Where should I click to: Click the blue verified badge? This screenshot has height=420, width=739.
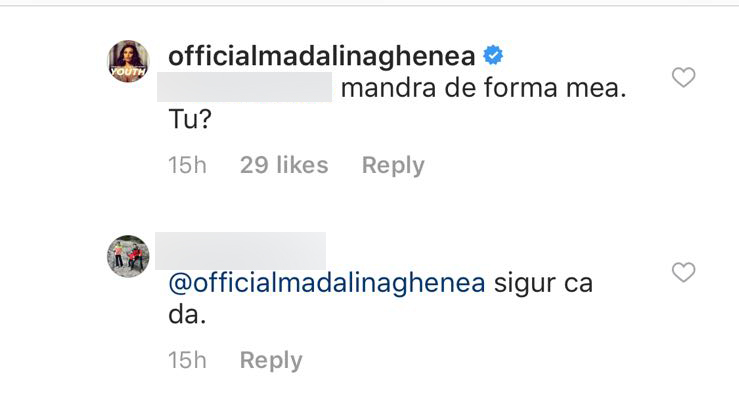point(491,57)
